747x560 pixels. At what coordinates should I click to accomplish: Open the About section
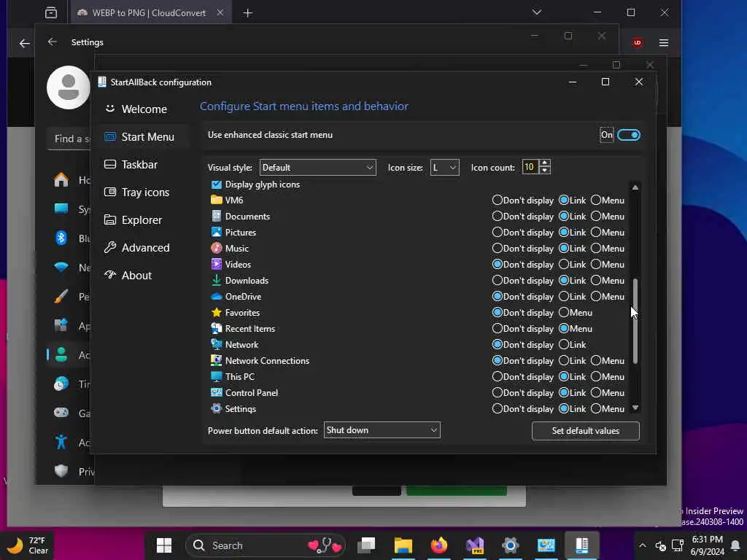(x=128, y=275)
